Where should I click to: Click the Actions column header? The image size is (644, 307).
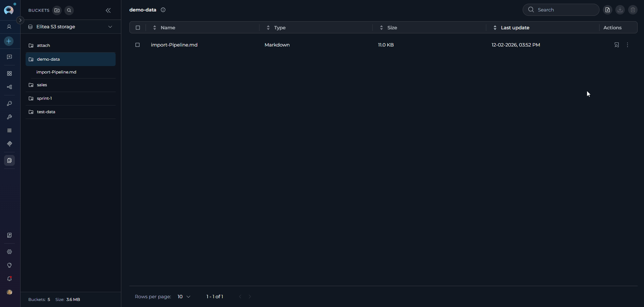tap(612, 28)
